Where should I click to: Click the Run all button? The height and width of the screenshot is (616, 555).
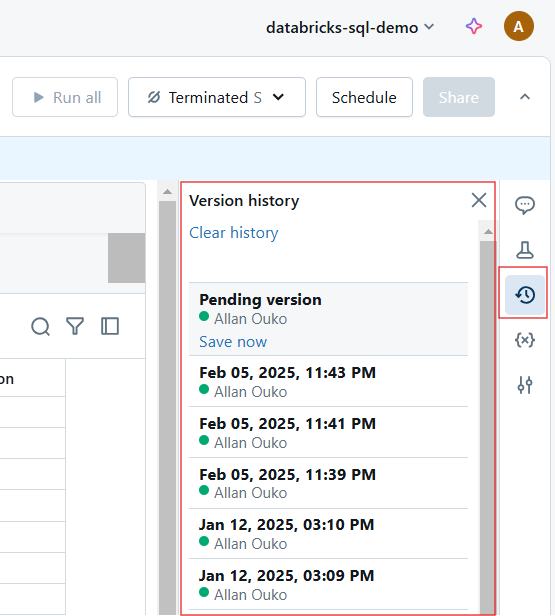pyautogui.click(x=65, y=97)
